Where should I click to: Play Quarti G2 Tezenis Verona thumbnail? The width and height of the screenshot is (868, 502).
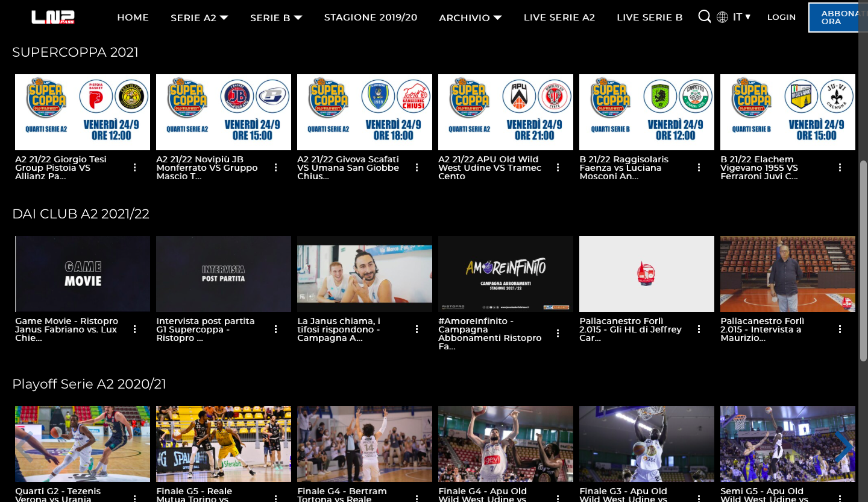tap(83, 444)
